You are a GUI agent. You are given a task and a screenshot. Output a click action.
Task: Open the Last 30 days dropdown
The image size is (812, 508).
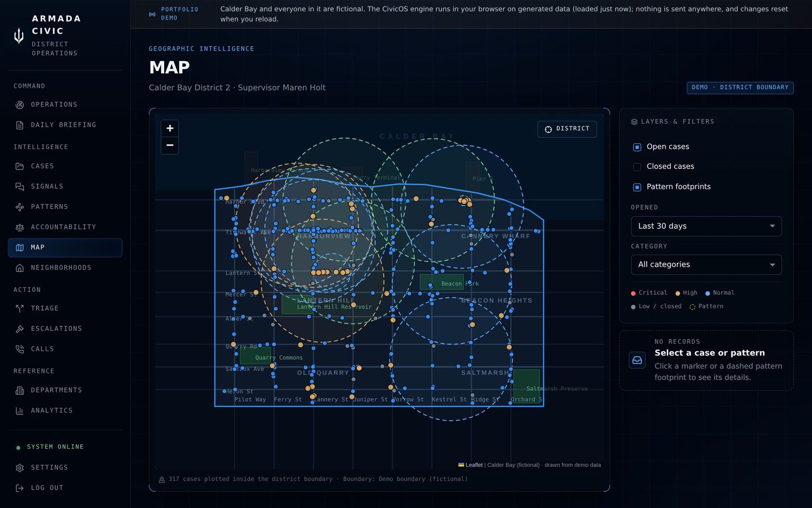[706, 226]
